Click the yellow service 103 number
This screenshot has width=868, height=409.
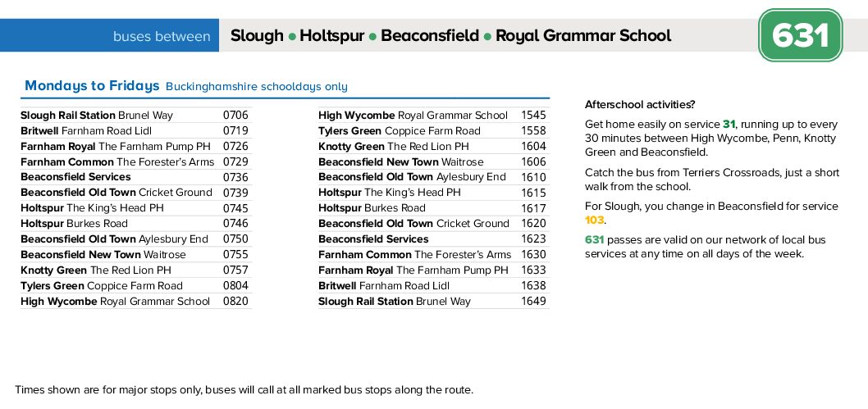[x=594, y=220]
